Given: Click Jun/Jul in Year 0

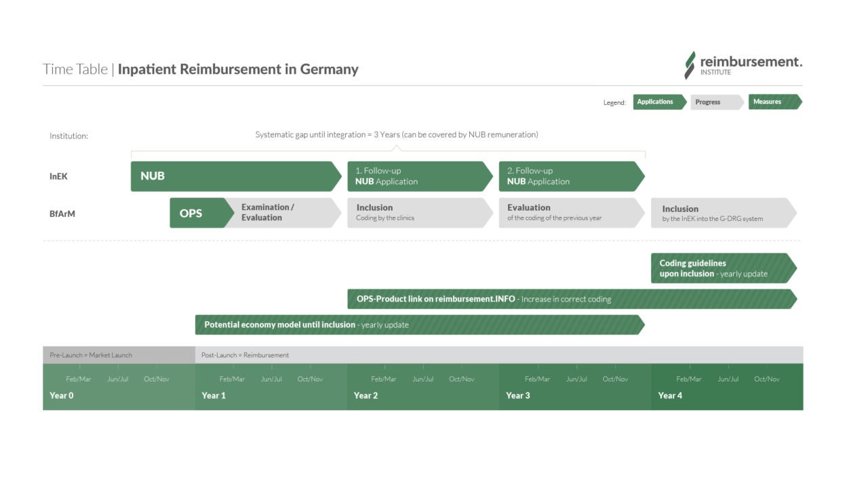Looking at the screenshot, I should (x=118, y=380).
